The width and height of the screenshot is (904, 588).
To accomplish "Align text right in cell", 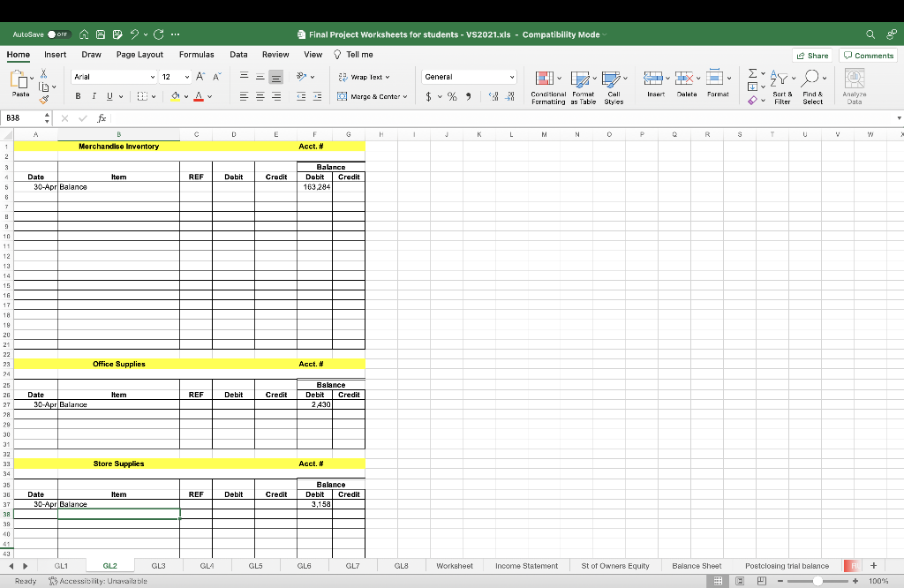I will point(276,96).
